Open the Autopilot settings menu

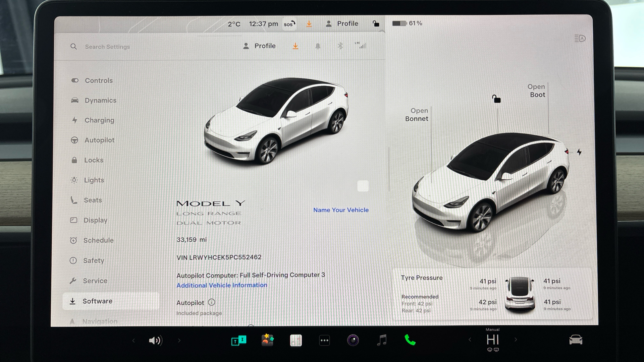click(99, 140)
